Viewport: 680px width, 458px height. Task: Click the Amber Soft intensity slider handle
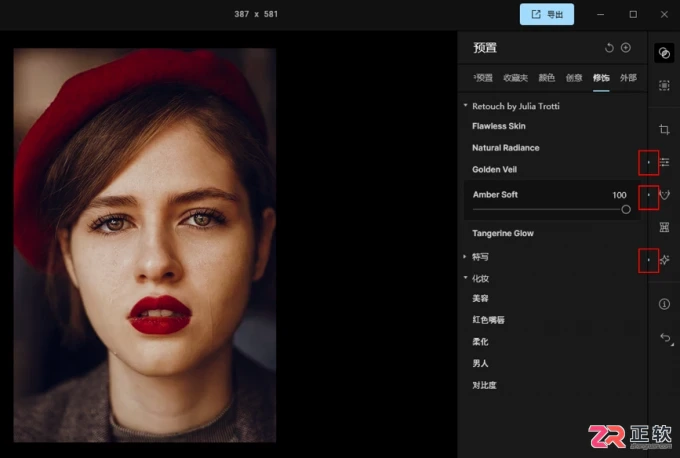626,209
